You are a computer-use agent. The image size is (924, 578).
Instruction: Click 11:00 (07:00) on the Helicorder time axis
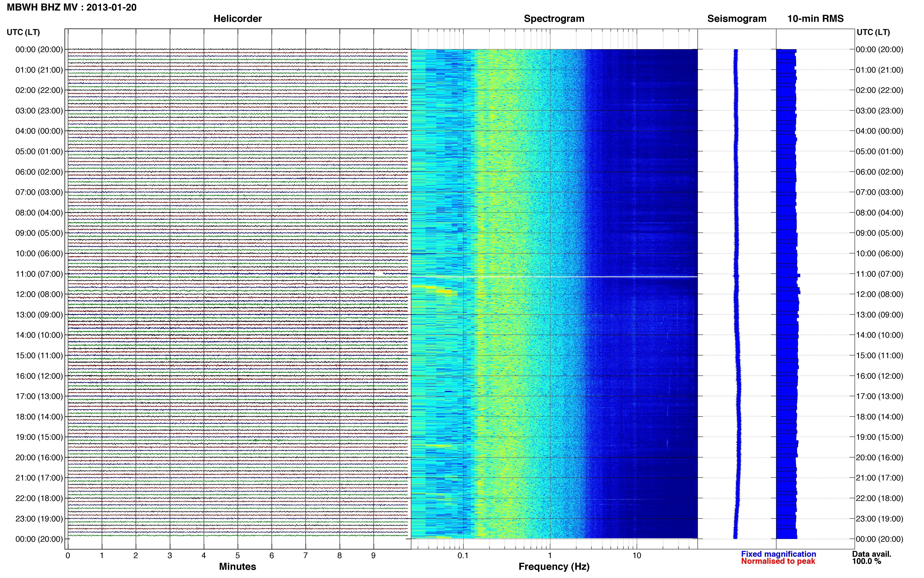pyautogui.click(x=39, y=274)
